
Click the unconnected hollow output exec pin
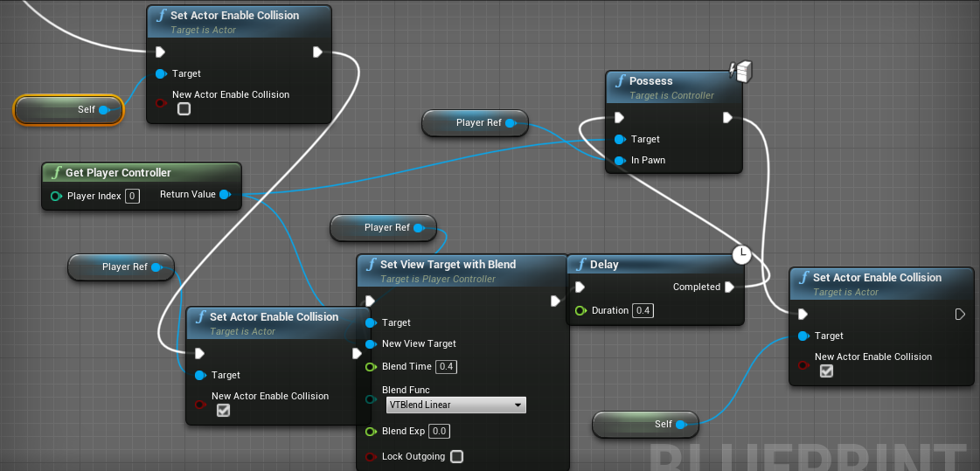coord(961,314)
